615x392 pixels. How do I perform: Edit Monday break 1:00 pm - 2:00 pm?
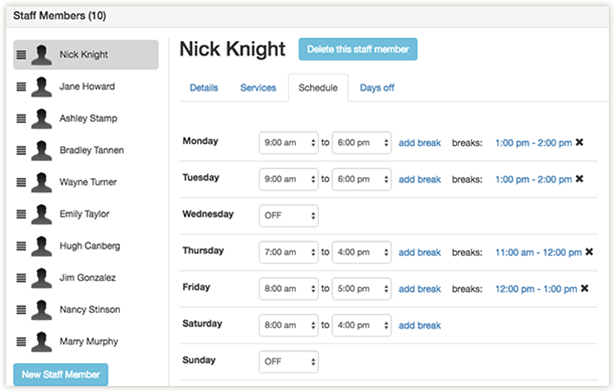pos(533,143)
